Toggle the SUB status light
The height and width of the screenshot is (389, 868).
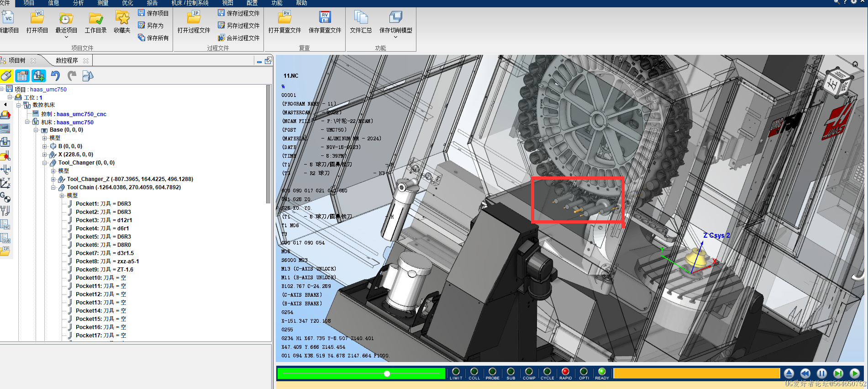(510, 372)
